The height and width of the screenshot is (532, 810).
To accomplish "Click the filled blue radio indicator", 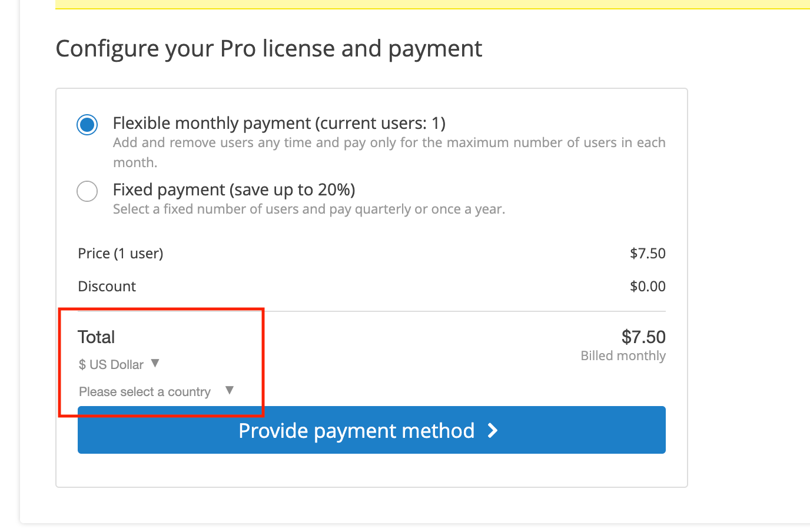I will [x=87, y=124].
